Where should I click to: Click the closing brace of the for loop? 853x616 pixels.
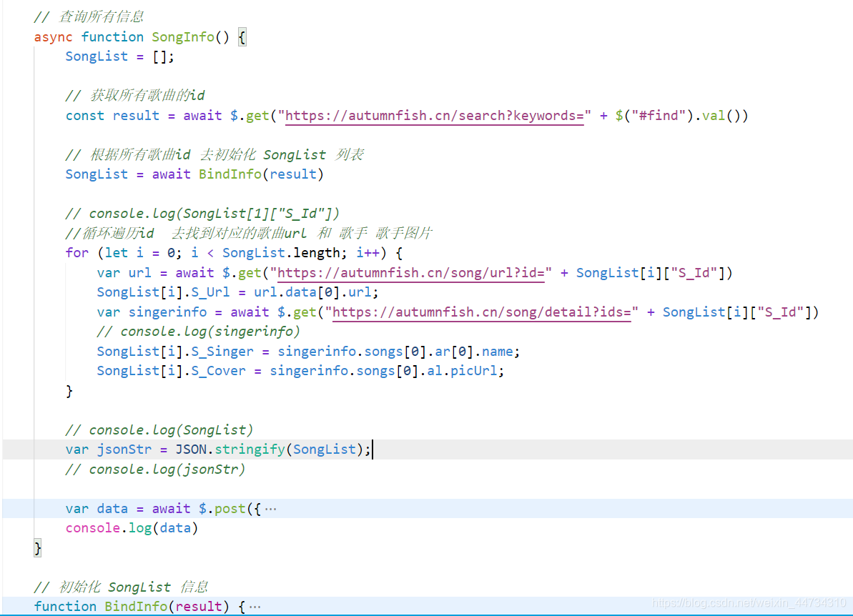point(69,391)
